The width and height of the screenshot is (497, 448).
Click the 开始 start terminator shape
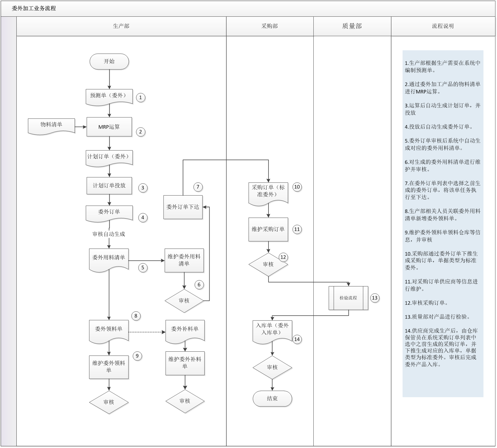pos(109,62)
